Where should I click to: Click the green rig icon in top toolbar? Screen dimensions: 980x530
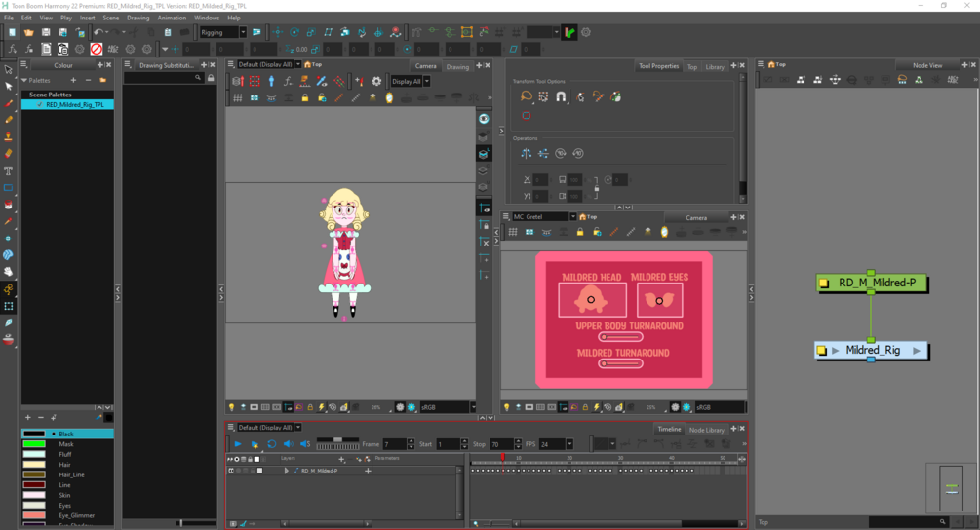(569, 32)
